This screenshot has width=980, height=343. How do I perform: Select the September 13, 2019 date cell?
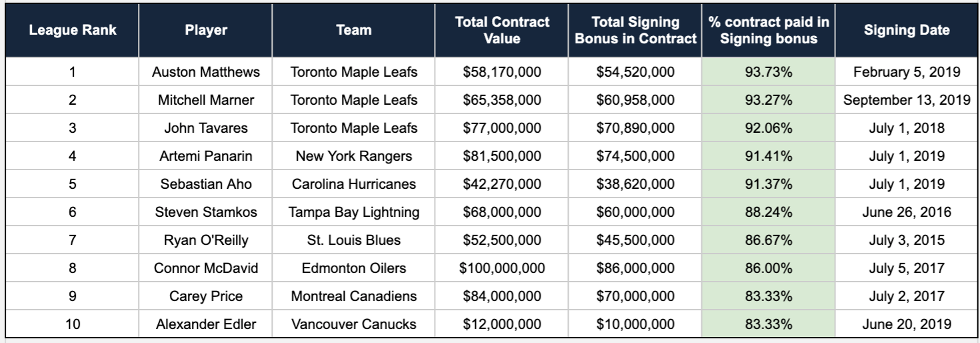point(907,100)
